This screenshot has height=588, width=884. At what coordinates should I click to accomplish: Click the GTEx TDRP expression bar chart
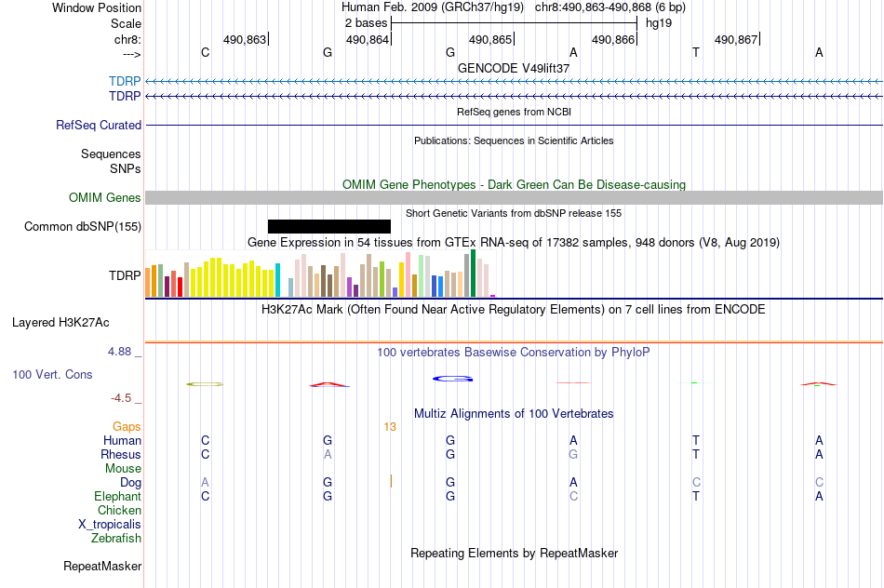[320, 274]
